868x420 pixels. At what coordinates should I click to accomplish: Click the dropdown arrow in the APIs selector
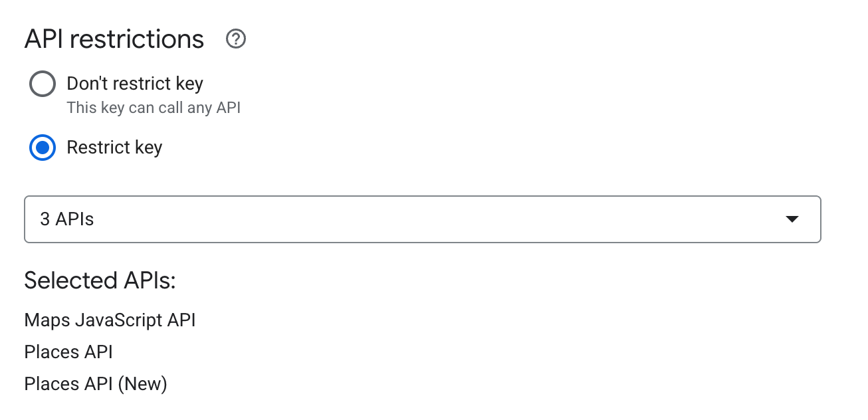pyautogui.click(x=792, y=219)
